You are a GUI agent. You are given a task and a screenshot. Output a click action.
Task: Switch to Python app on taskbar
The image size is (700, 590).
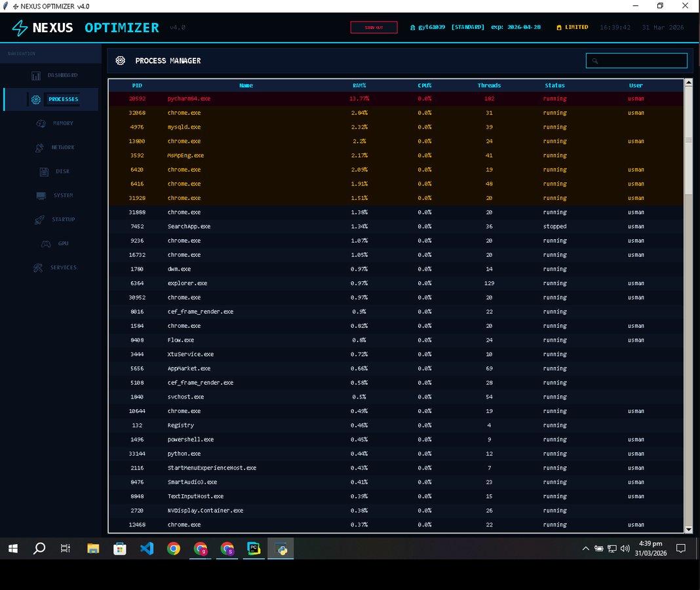[281, 548]
